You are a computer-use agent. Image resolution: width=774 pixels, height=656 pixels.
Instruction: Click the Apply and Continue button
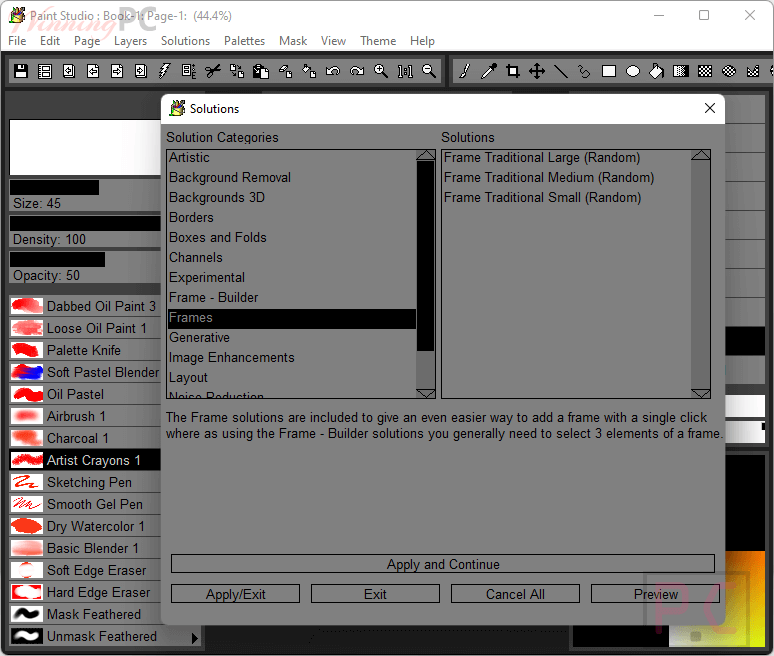coord(443,564)
